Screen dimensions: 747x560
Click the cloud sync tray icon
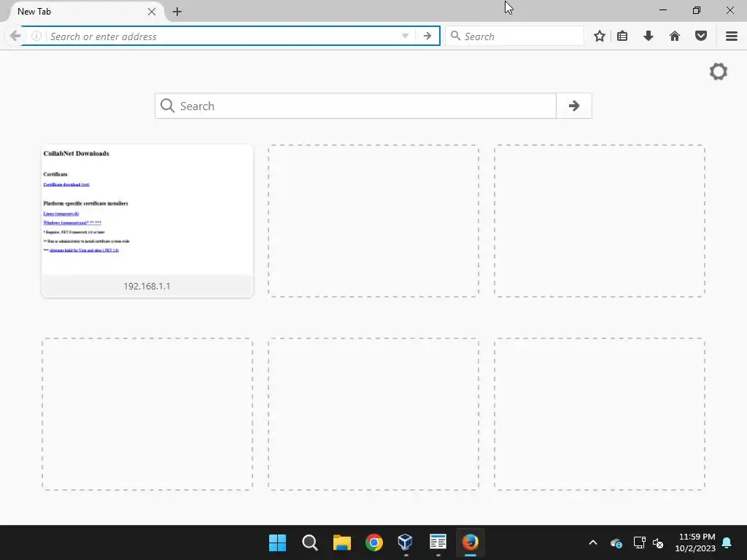click(x=616, y=542)
